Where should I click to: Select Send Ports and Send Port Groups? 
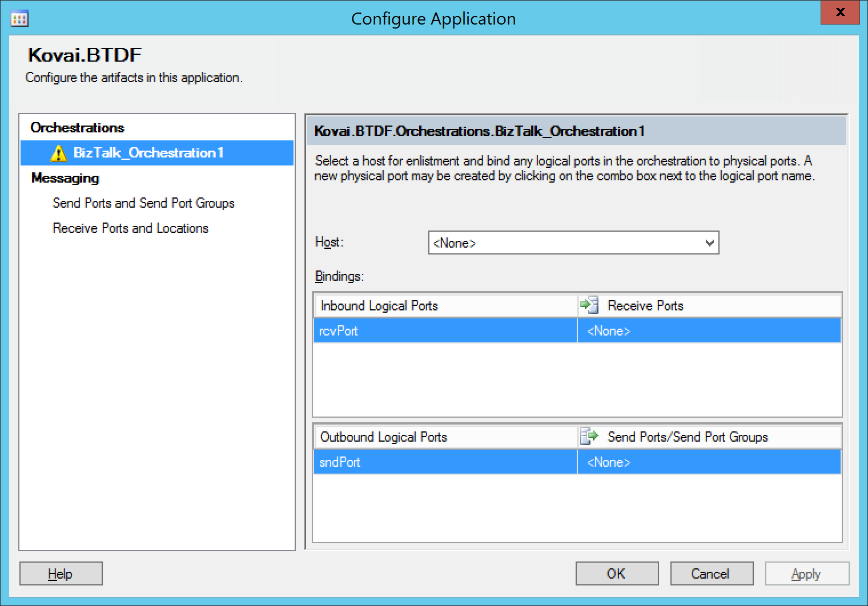point(143,203)
